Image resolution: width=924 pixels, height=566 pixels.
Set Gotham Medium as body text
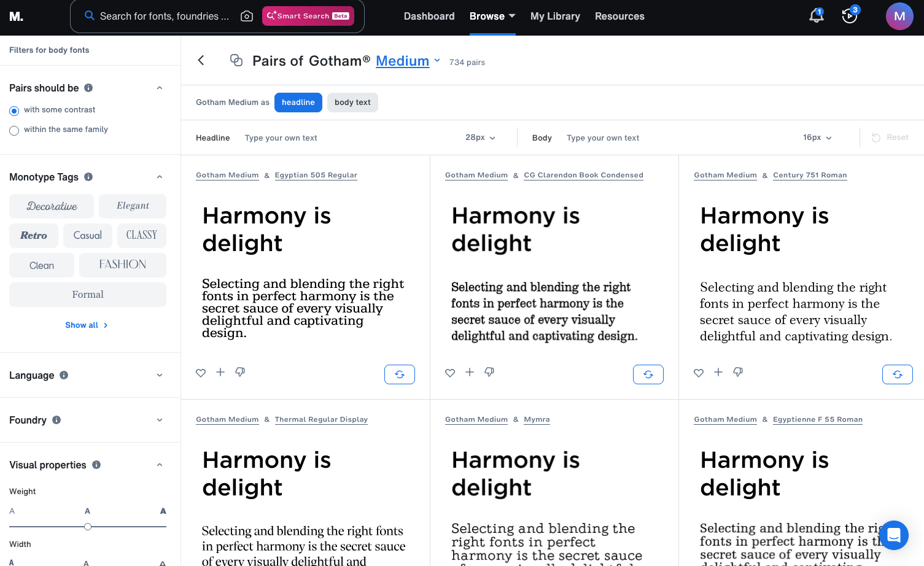pyautogui.click(x=352, y=103)
